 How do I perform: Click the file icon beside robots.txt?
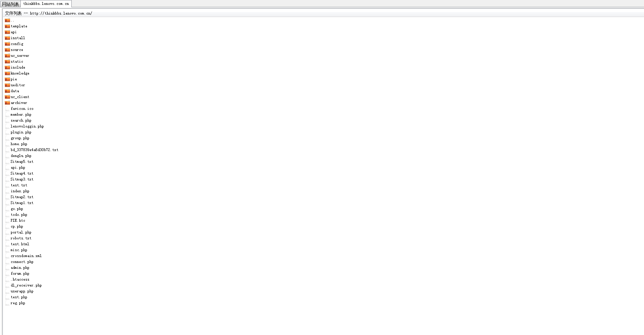click(x=7, y=238)
